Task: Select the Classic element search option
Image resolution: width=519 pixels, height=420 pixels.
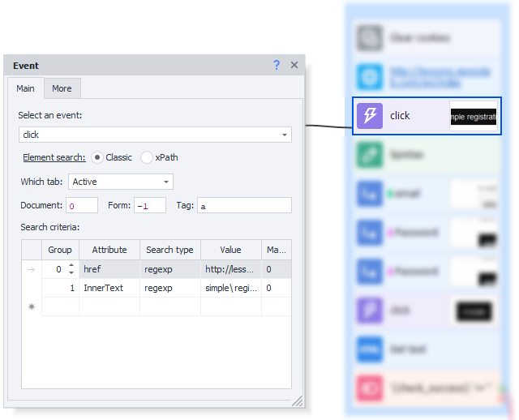Action: [x=97, y=157]
